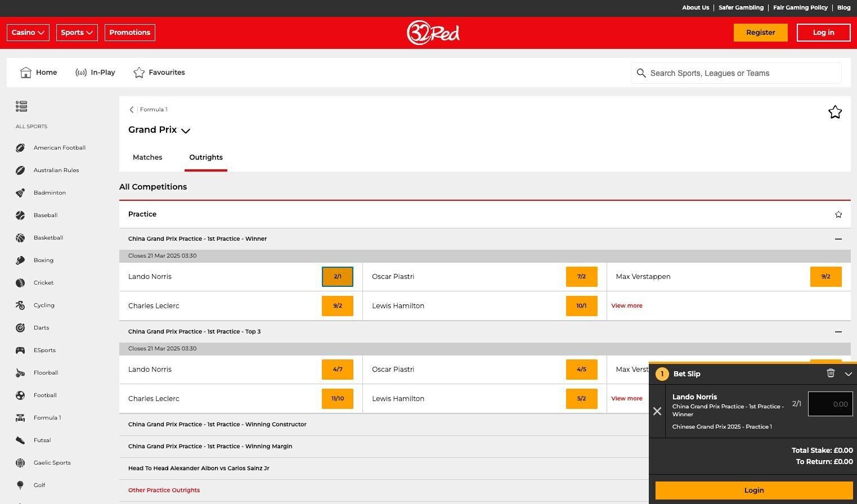Select Oscar Piastri 4/5 Top 3 odds
The width and height of the screenshot is (857, 504).
pos(582,370)
